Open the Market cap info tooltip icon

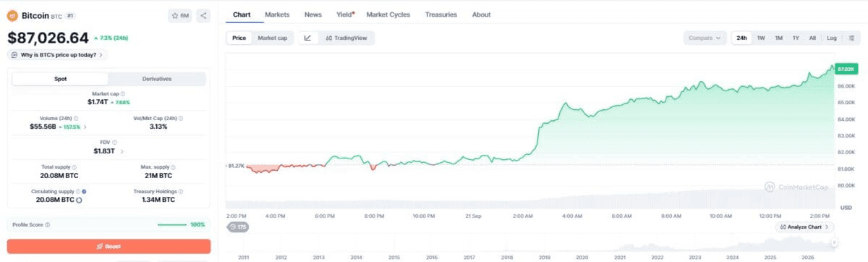click(x=123, y=94)
